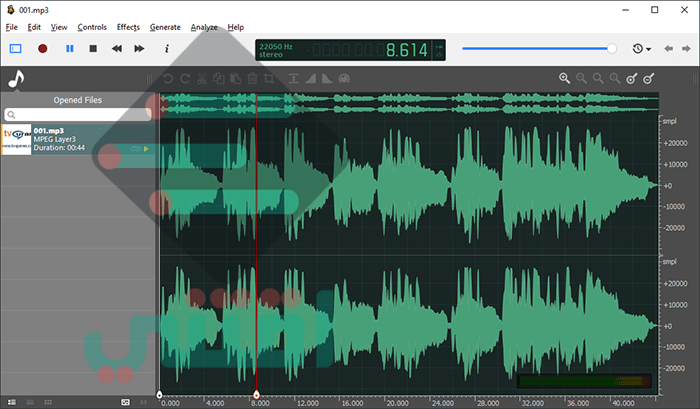Open the Controls menu
700x409 pixels.
(x=92, y=27)
